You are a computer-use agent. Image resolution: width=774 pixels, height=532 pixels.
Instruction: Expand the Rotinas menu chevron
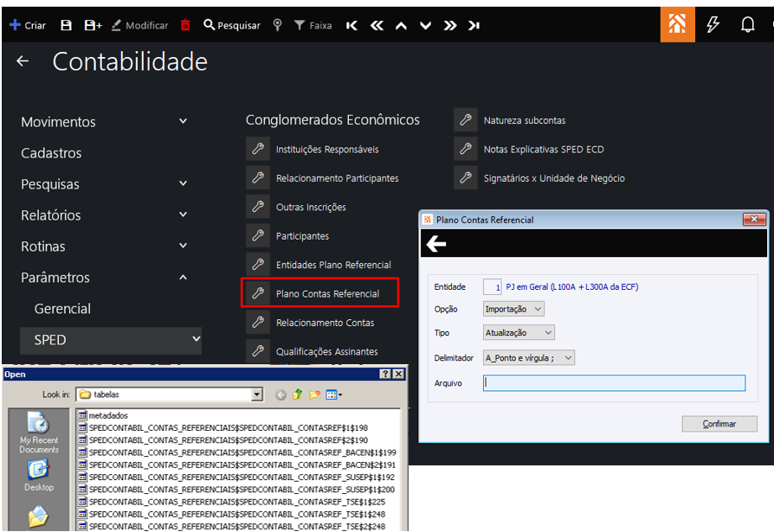tap(184, 246)
